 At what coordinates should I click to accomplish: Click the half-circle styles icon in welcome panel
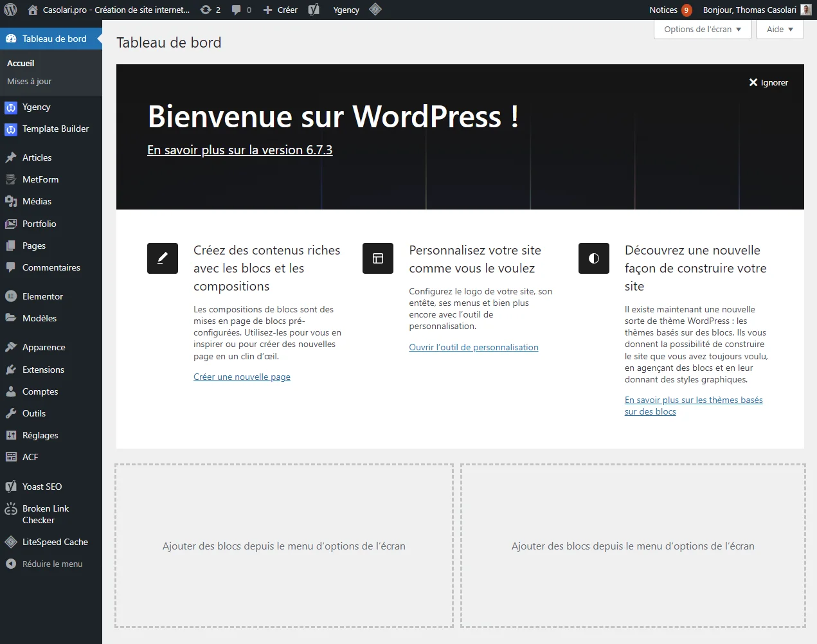click(593, 258)
